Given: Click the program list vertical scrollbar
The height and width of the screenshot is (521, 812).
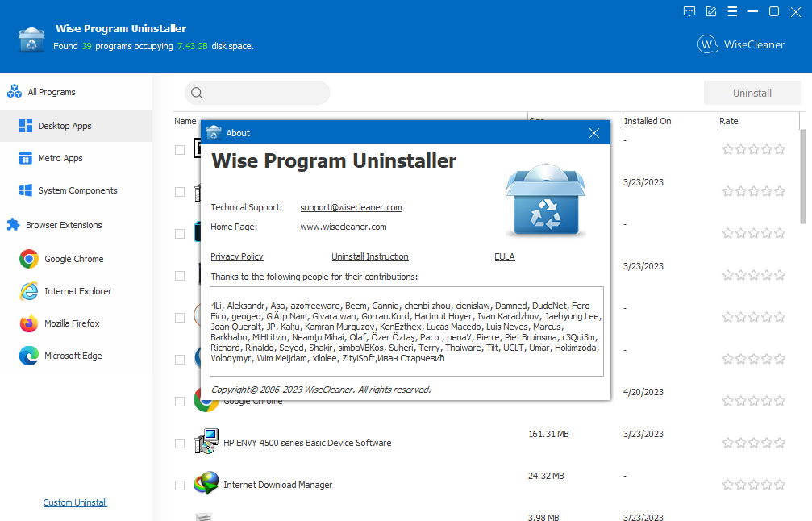Looking at the screenshot, I should (x=802, y=176).
